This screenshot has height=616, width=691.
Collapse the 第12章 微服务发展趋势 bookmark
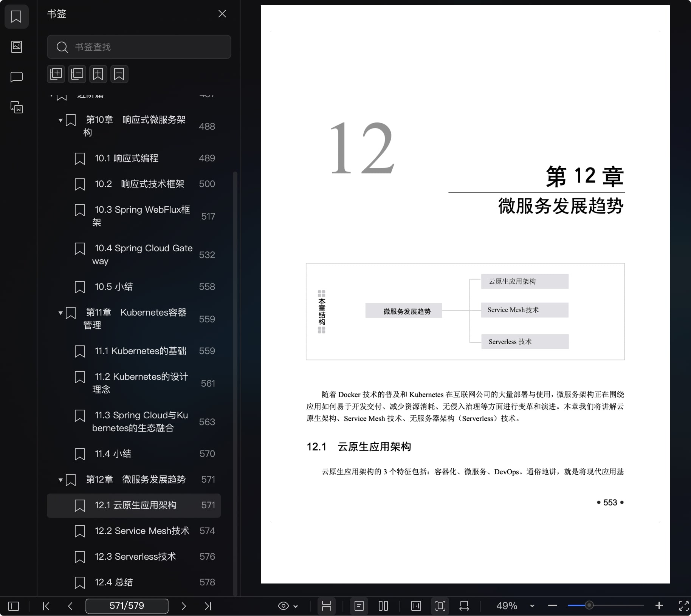(60, 480)
